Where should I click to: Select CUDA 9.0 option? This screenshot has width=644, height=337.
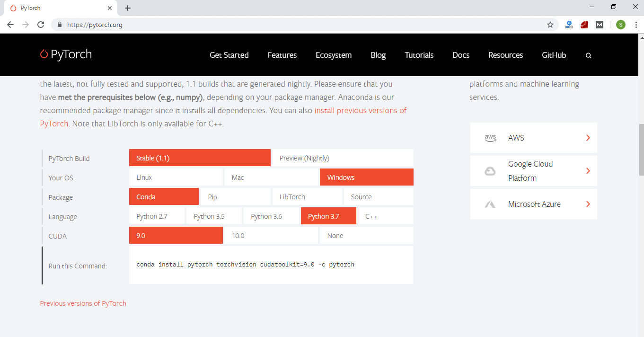(x=176, y=236)
